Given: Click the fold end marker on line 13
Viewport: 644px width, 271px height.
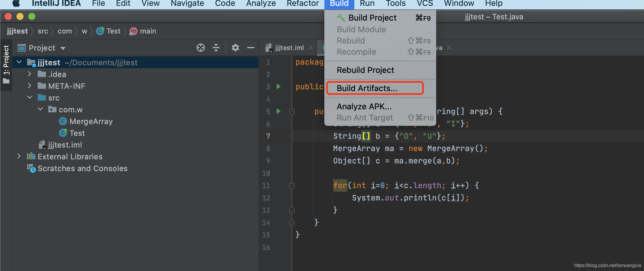Looking at the screenshot, I should (292, 210).
